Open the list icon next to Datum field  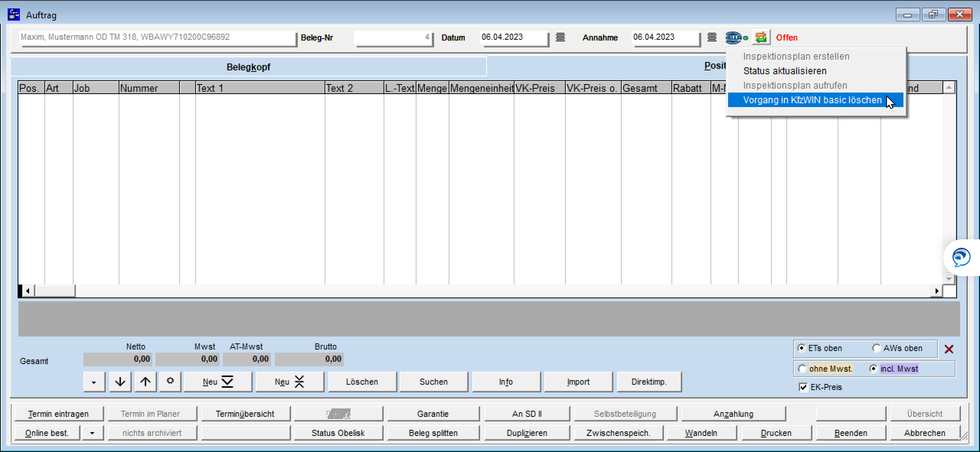(x=560, y=37)
